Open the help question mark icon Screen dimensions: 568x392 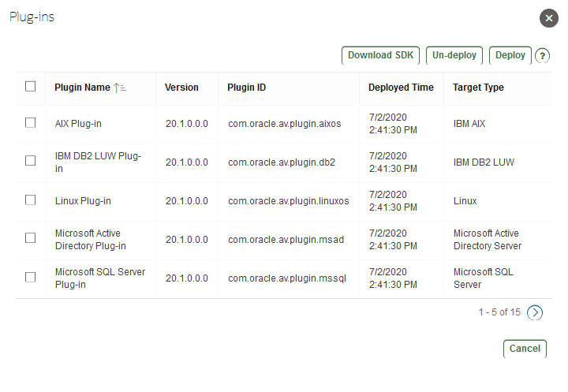coord(542,56)
